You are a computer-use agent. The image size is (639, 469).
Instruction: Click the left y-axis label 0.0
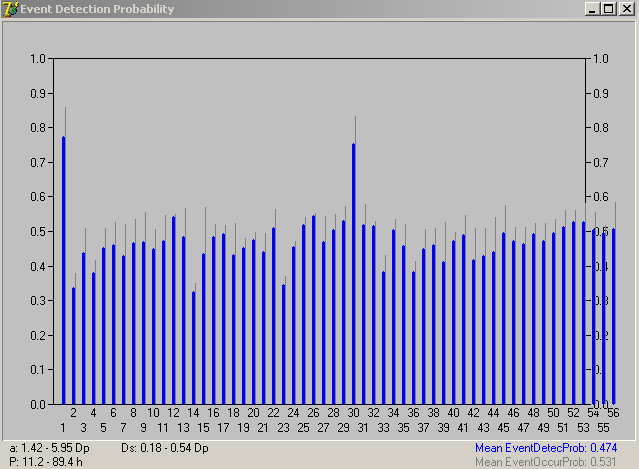click(x=38, y=405)
